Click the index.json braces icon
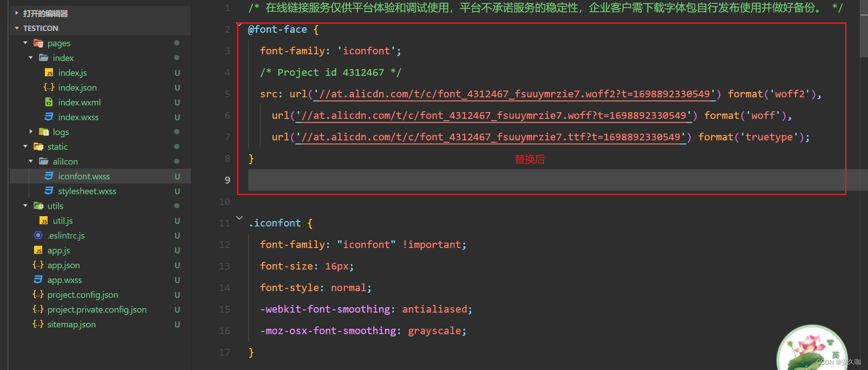Screen dimensions: 868x370 (x=49, y=87)
